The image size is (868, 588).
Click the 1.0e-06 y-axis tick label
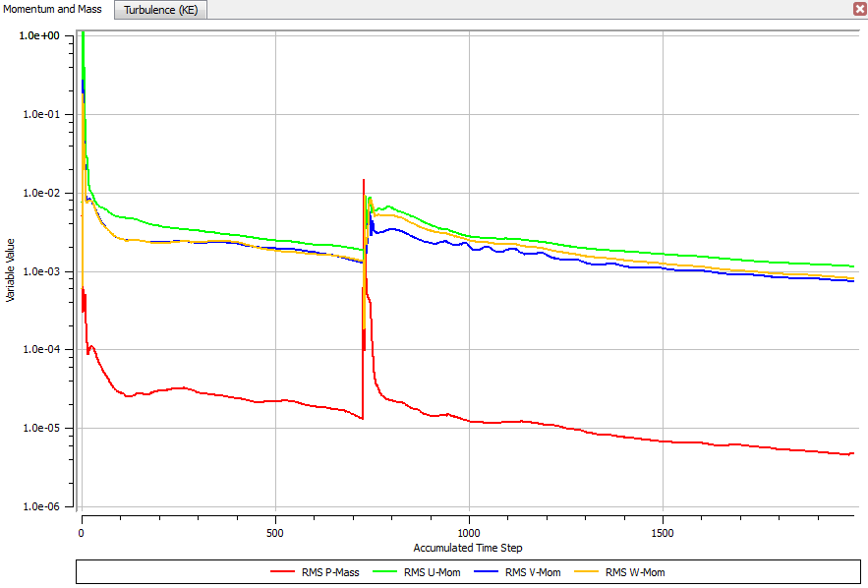coord(39,507)
